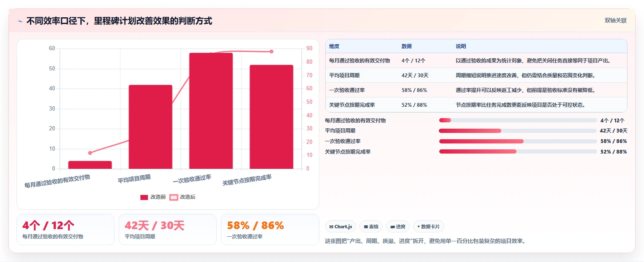
Task: Click table cell 42天 / 30天
Action: (x=415, y=75)
